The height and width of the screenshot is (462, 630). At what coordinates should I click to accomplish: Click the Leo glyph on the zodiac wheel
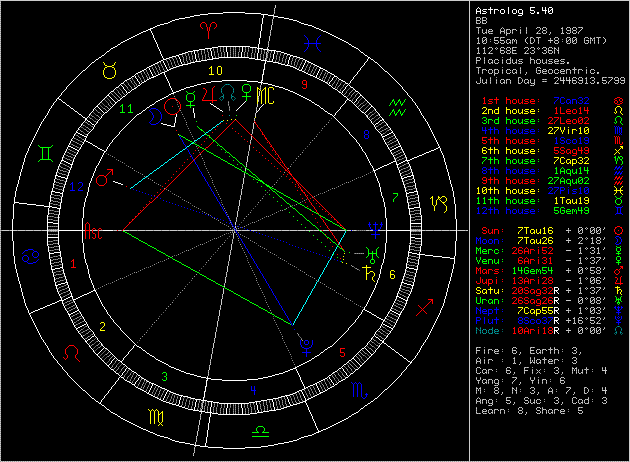pyautogui.click(x=73, y=353)
